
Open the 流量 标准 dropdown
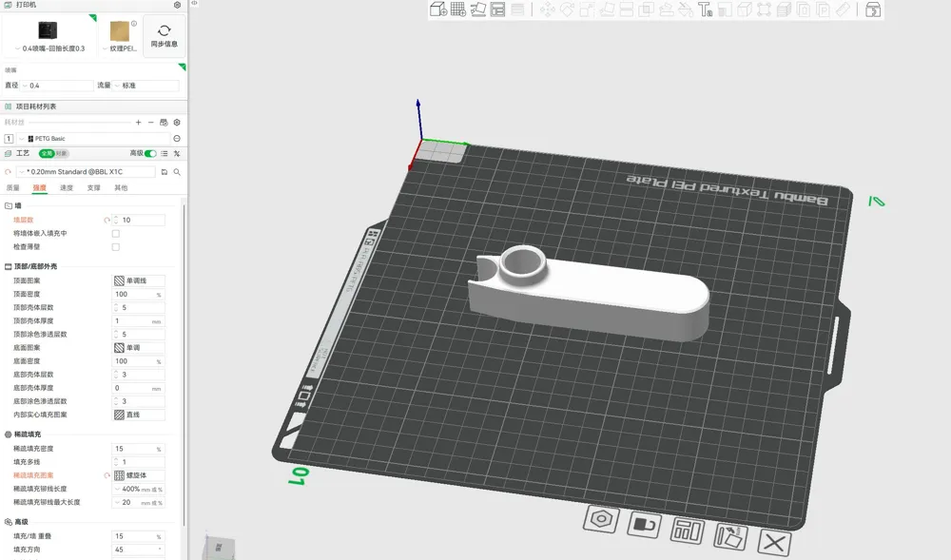coord(146,86)
